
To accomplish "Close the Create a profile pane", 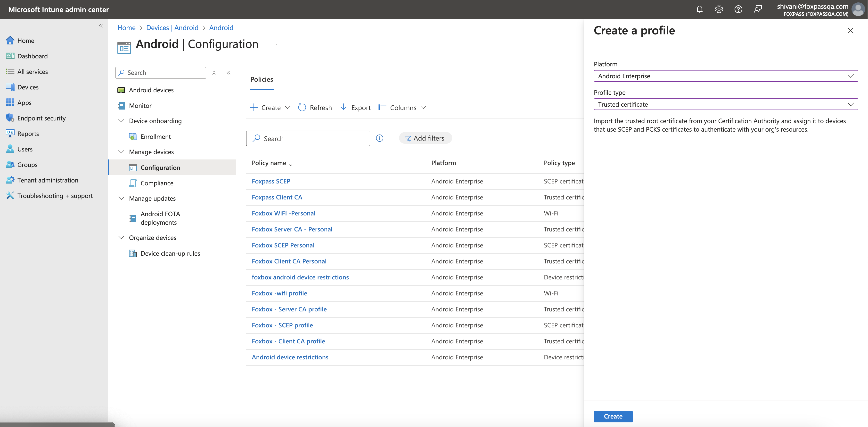I will click(850, 31).
